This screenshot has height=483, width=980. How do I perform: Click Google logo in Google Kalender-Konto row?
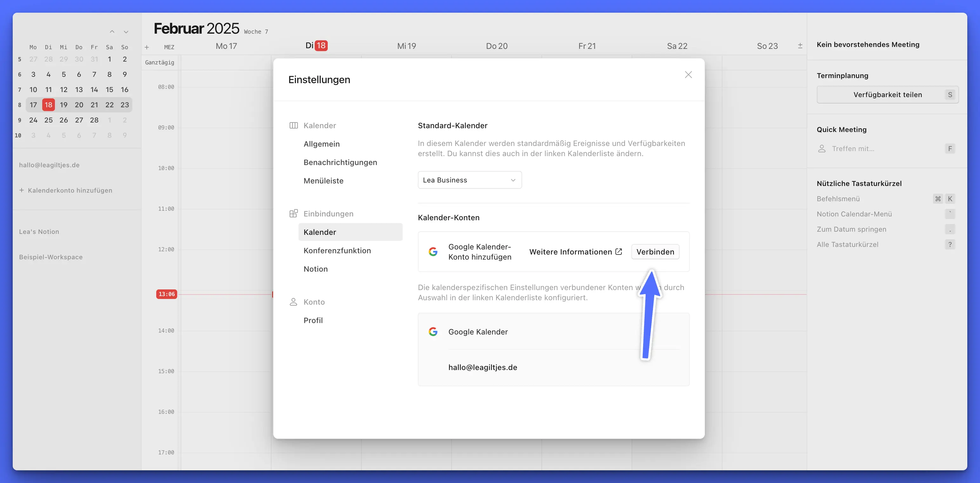[x=433, y=251]
